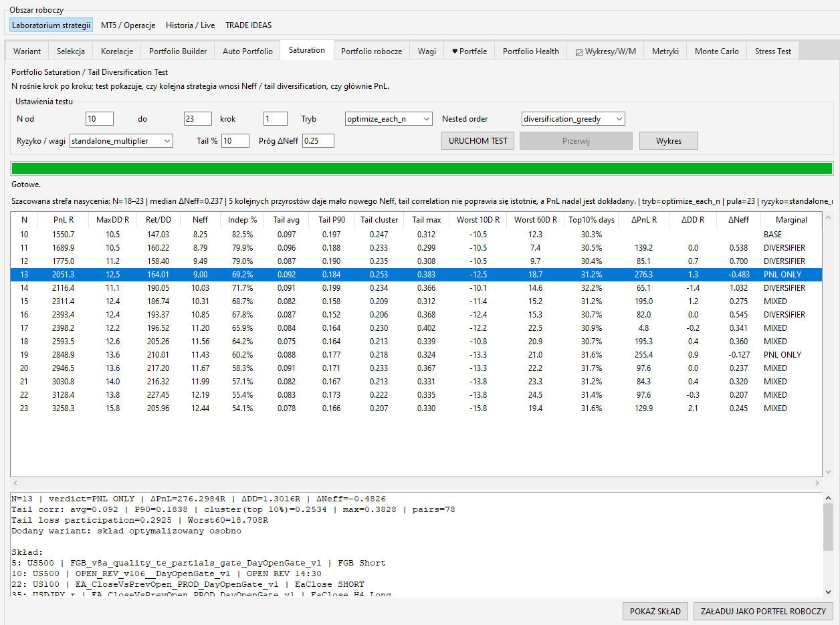Click the Próg ΔNeff threshold field

(318, 140)
